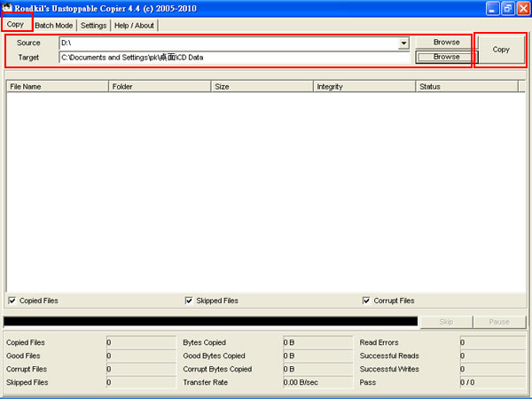Click the Bytes Copied value 0 B
The image size is (532, 399).
(318, 342)
